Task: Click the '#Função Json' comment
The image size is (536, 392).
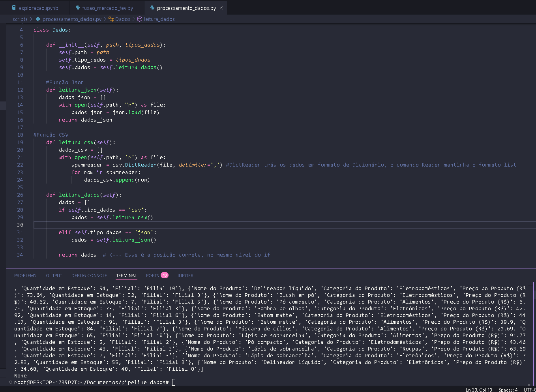Action: [65, 83]
